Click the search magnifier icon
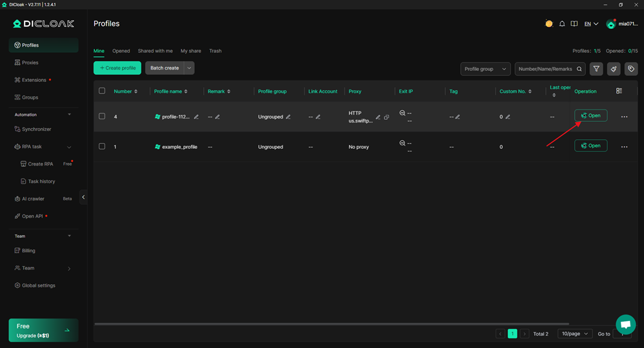644x348 pixels. 579,69
